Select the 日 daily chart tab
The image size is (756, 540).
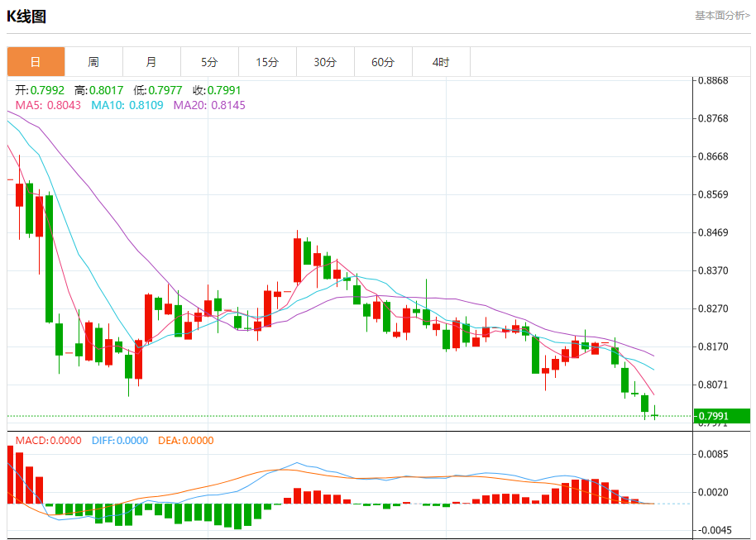pos(36,62)
